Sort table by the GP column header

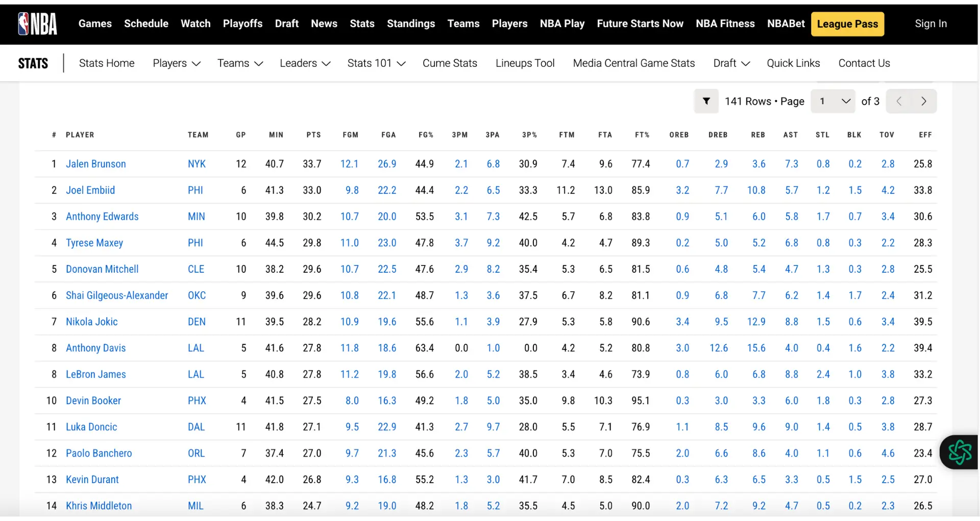pyautogui.click(x=241, y=135)
